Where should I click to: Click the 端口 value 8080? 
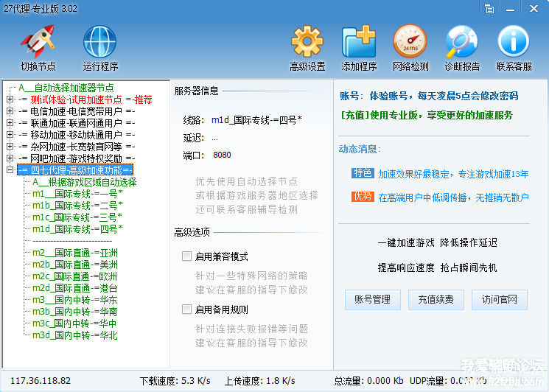coord(222,155)
